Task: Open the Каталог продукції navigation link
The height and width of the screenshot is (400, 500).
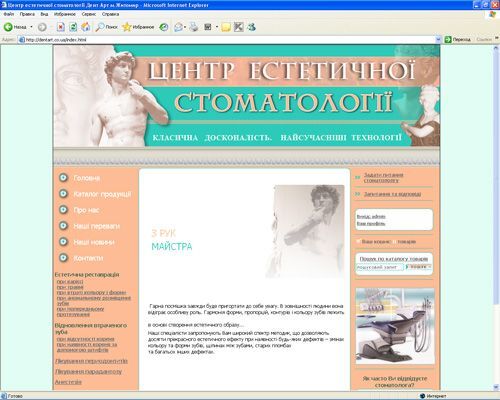Action: 102,194
